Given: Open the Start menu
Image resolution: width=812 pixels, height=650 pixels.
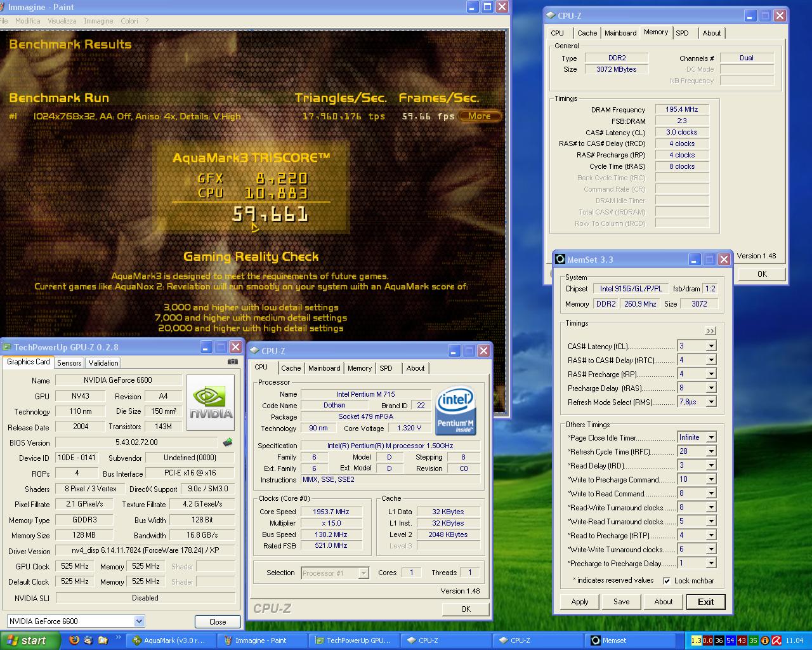Looking at the screenshot, I should pos(30,640).
